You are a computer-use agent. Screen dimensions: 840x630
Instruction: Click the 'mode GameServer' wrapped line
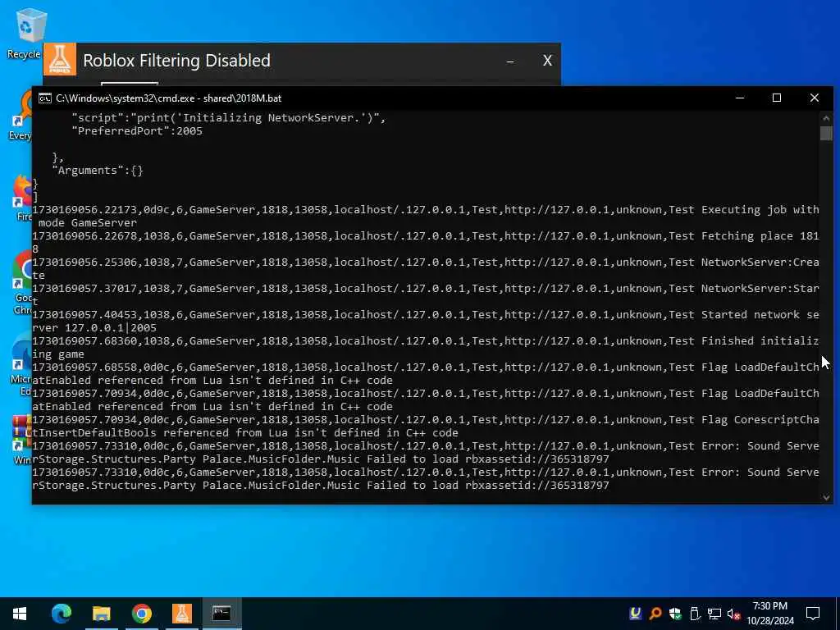88,223
